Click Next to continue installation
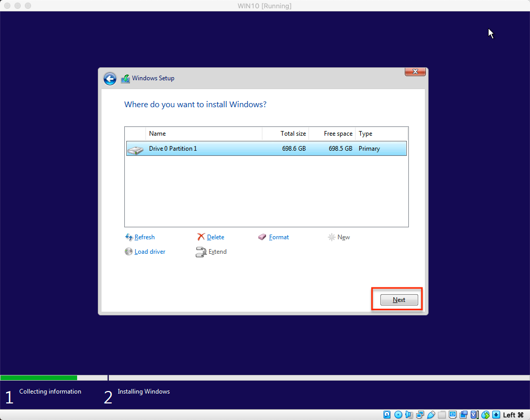The height and width of the screenshot is (420, 530). (399, 300)
